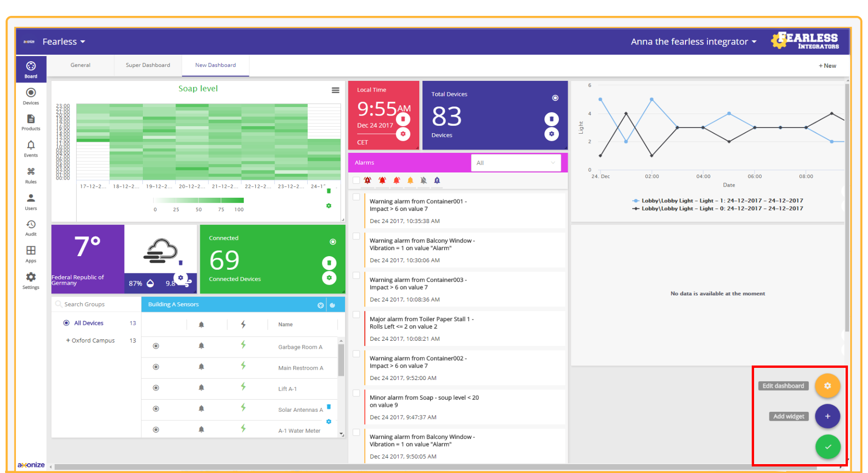This screenshot has width=868, height=473.
Task: Expand the Oxford Campus group
Action: 68,340
